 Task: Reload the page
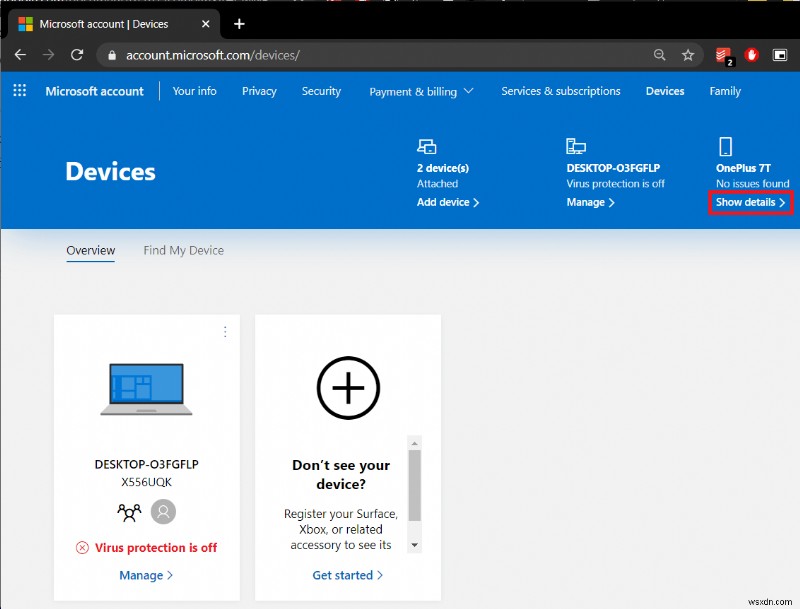[x=77, y=56]
